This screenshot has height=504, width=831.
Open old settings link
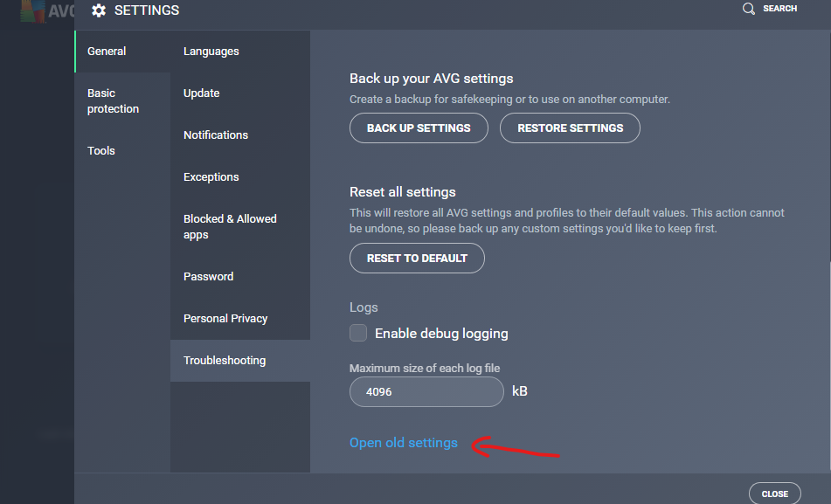click(404, 443)
